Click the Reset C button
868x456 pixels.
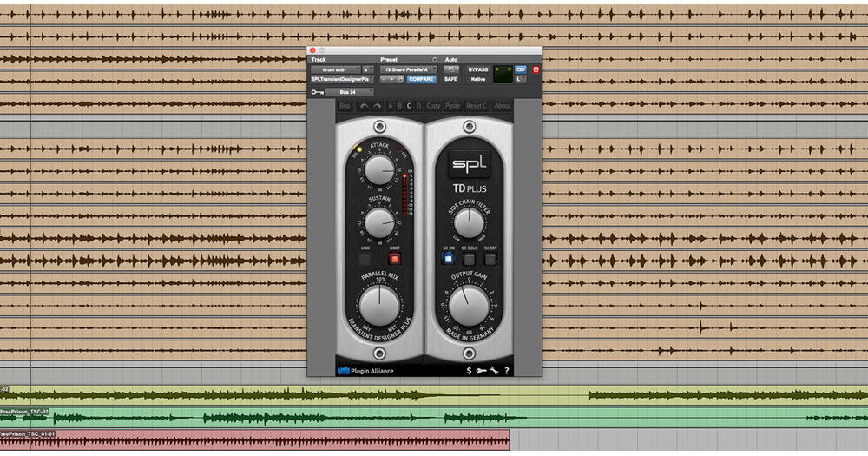[x=476, y=106]
